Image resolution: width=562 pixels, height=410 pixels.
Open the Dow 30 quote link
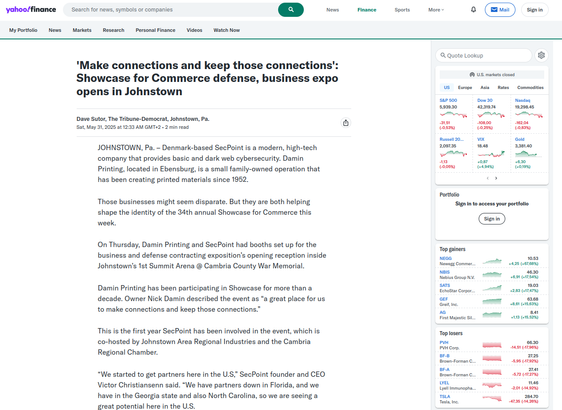pyautogui.click(x=485, y=100)
